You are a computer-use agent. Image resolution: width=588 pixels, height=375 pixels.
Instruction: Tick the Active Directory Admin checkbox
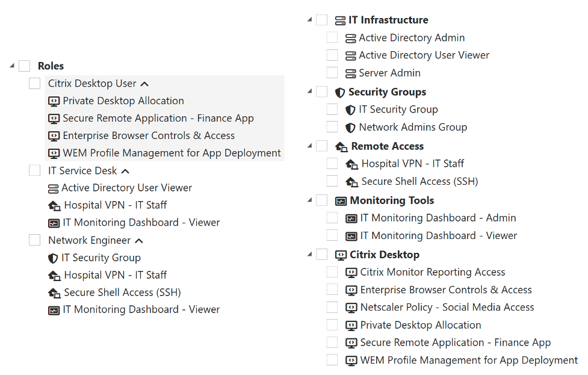(x=332, y=38)
